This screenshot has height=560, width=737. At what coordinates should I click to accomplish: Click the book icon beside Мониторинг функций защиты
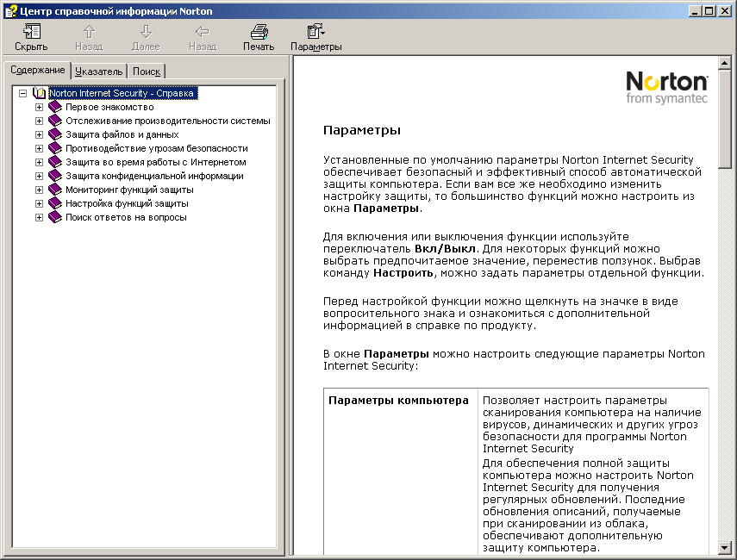click(55, 190)
